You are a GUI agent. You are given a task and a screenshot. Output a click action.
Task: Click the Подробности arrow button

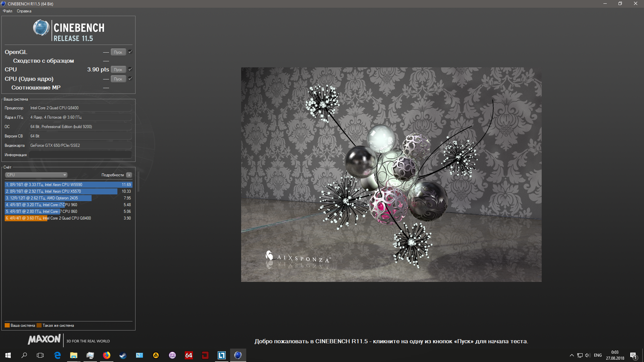click(129, 175)
